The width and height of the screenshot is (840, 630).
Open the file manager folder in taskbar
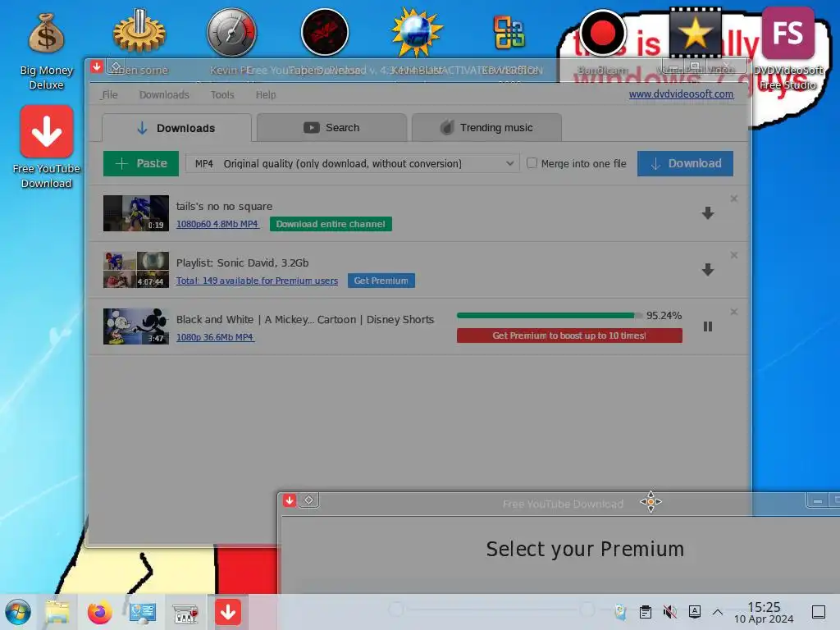57,612
